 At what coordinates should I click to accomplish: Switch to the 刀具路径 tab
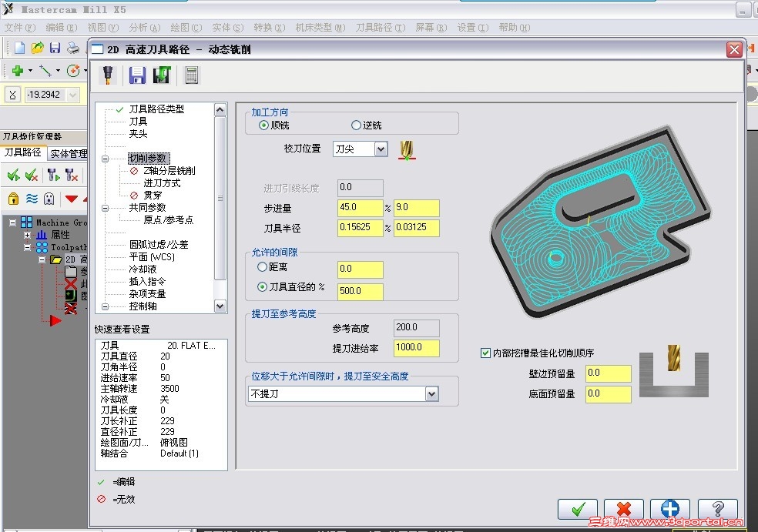click(23, 152)
